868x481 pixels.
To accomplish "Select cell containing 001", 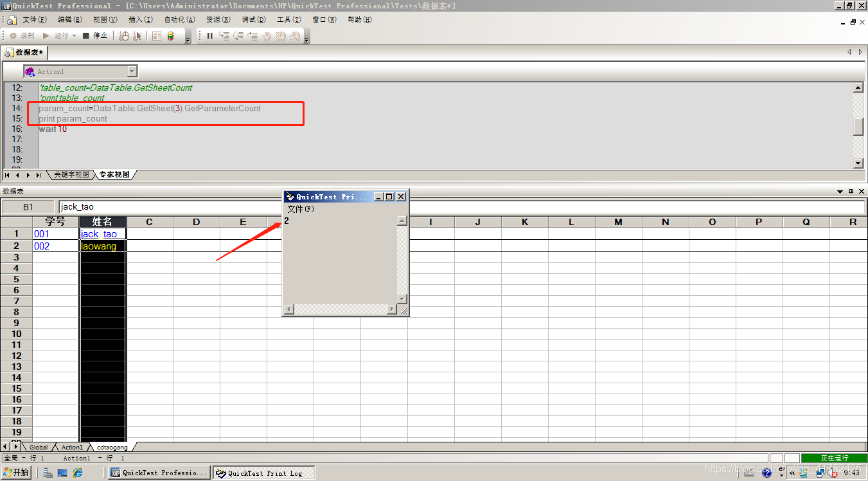I will [56, 234].
